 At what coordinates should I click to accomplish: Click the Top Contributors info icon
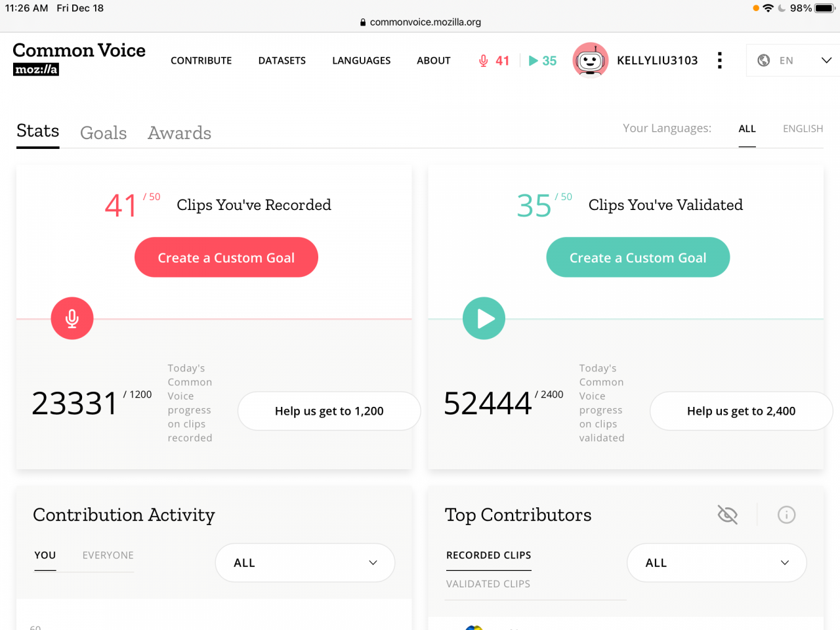[x=786, y=514]
